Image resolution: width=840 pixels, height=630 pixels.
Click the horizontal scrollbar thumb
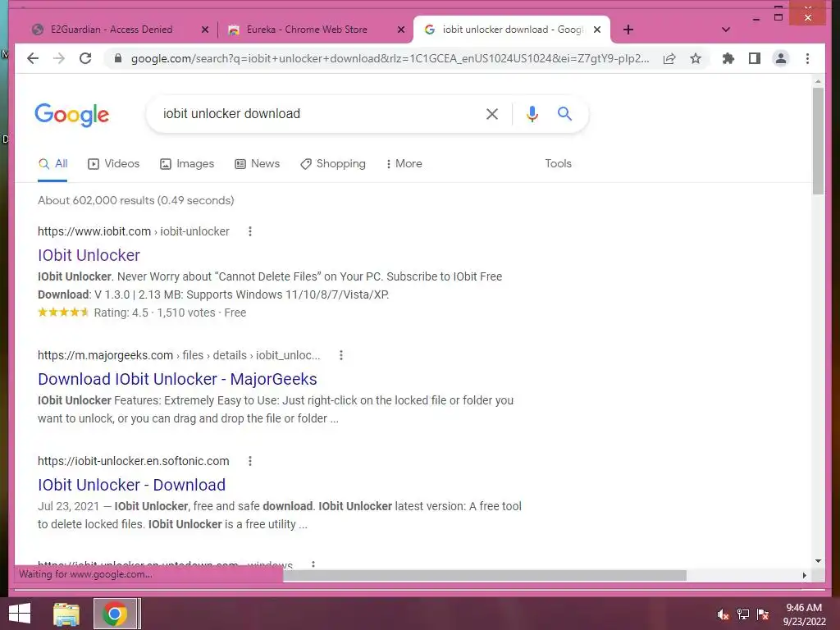click(485, 575)
